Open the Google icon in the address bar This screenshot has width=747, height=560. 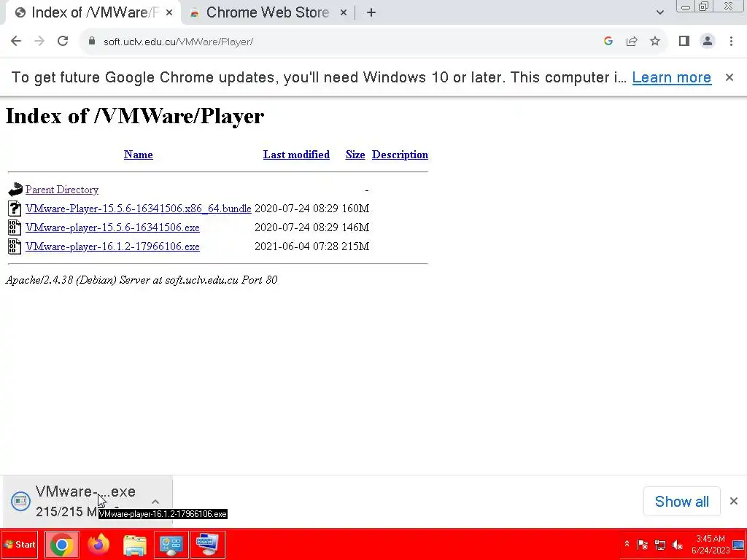(608, 41)
